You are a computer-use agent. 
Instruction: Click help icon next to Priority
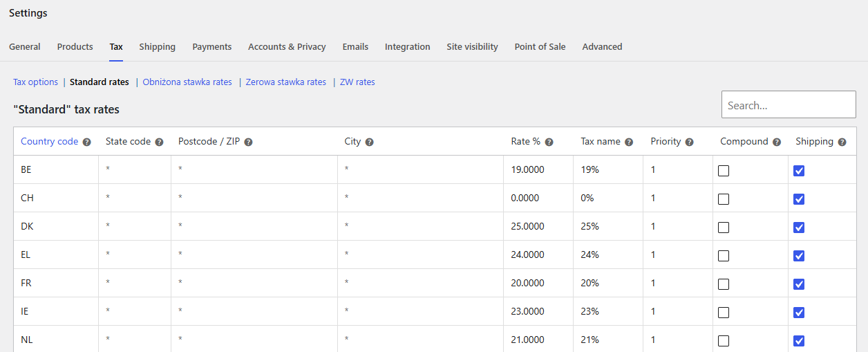tap(689, 142)
